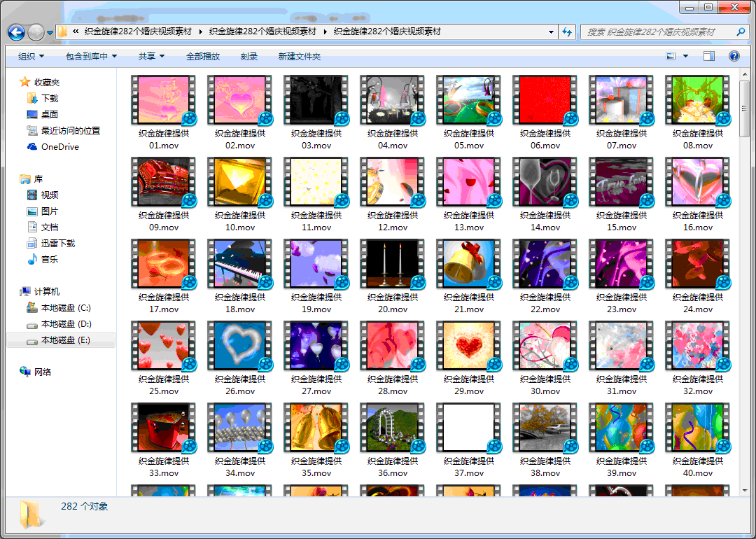The image size is (756, 539).
Task: Select 最近访问的位置 in the sidebar
Action: 70,131
